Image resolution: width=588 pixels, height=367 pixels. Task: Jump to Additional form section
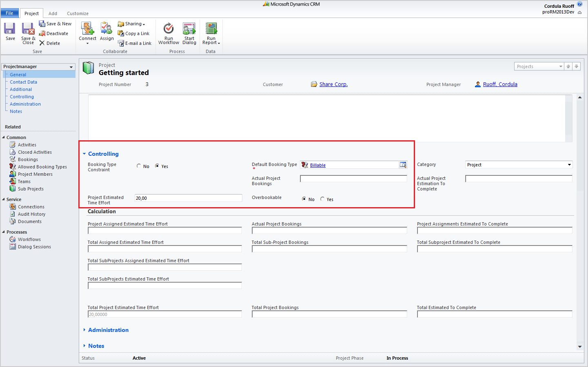point(21,89)
